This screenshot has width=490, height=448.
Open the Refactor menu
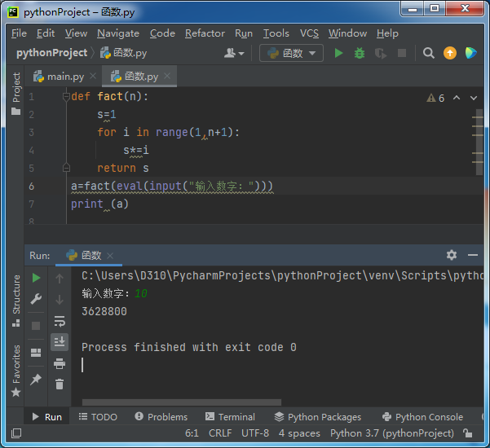205,33
